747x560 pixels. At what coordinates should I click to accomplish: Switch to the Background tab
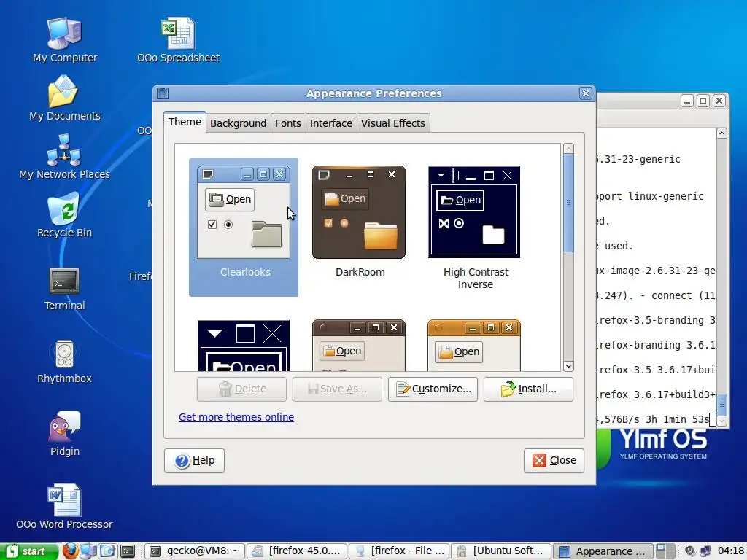pyautogui.click(x=239, y=122)
